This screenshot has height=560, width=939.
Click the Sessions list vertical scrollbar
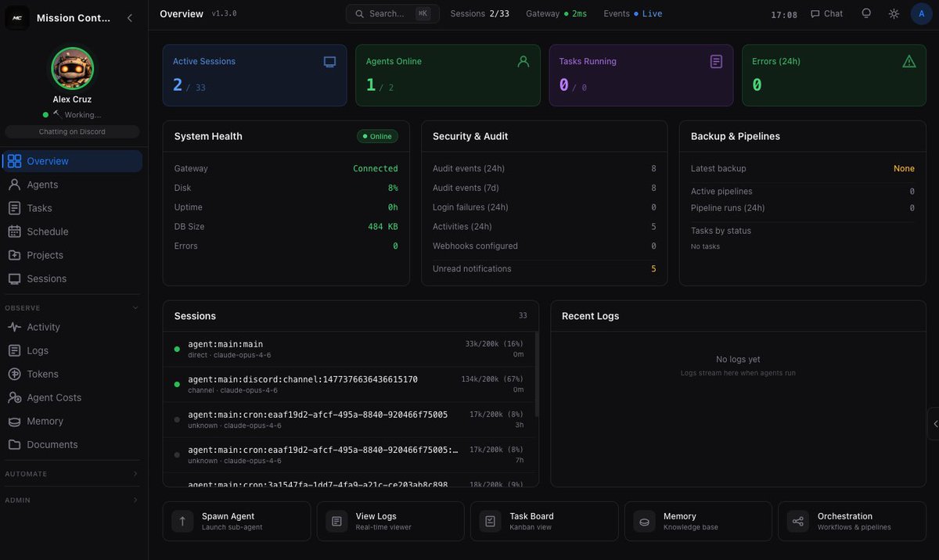(536, 374)
